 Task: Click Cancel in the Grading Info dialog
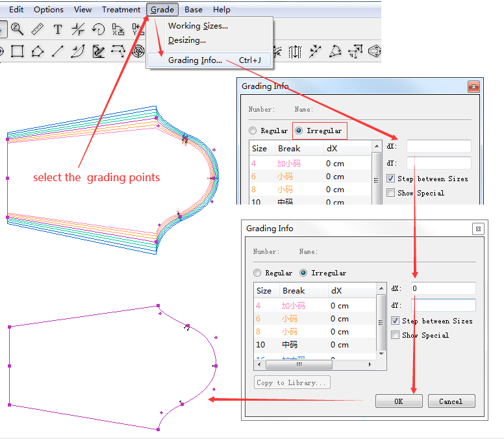tap(451, 401)
